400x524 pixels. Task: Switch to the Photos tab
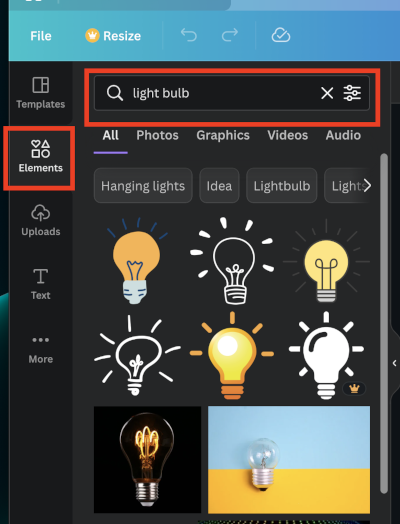(x=157, y=135)
